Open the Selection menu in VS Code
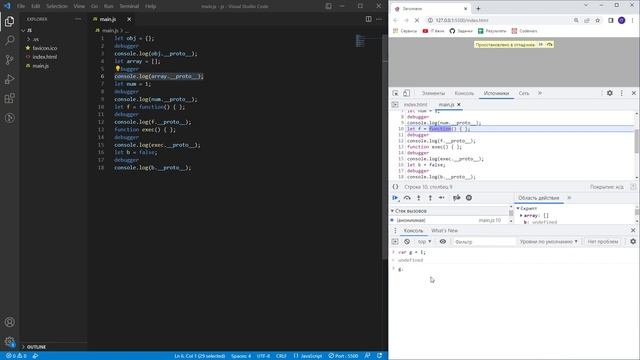640x360 pixels. pos(57,6)
